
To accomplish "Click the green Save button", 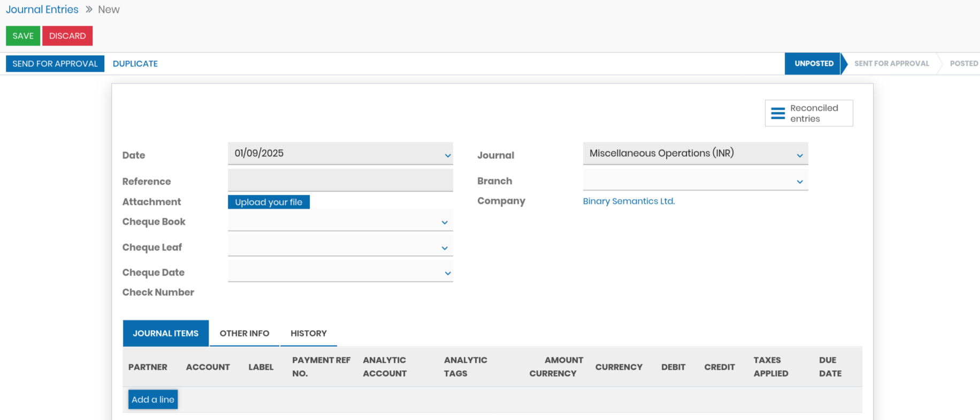I will coord(23,36).
